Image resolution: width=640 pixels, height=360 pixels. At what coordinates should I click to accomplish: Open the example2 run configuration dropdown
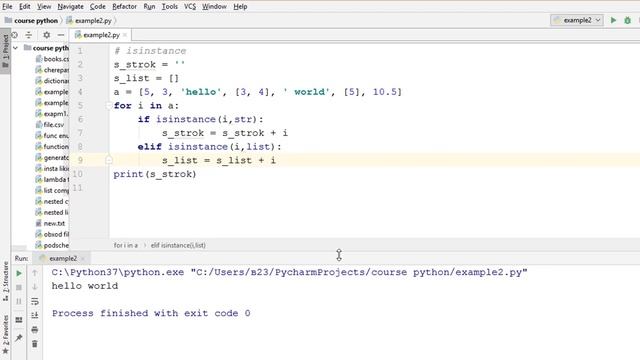pyautogui.click(x=577, y=20)
